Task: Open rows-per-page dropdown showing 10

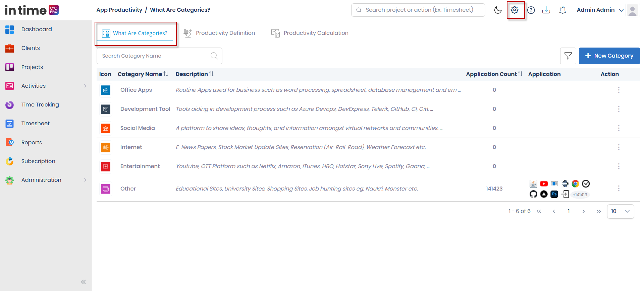Action: click(621, 211)
